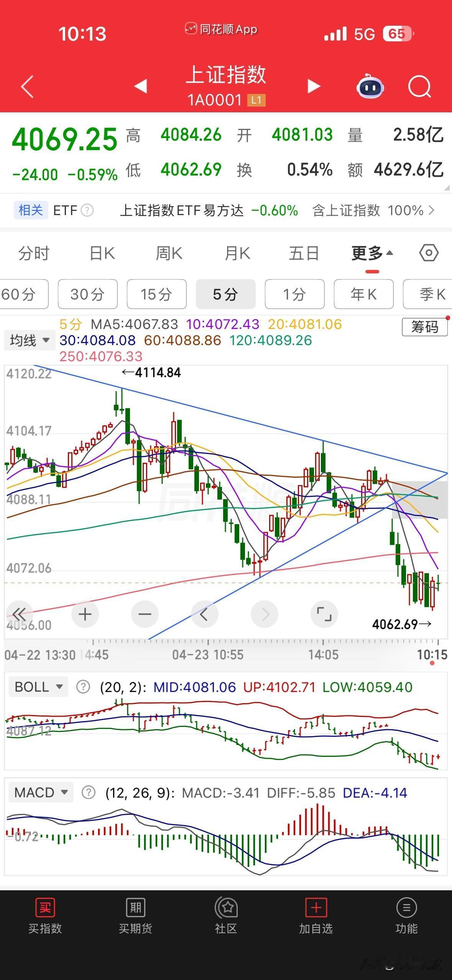This screenshot has height=980, width=452.
Task: Tap the 250:4076.33 moving average value
Action: (x=101, y=357)
